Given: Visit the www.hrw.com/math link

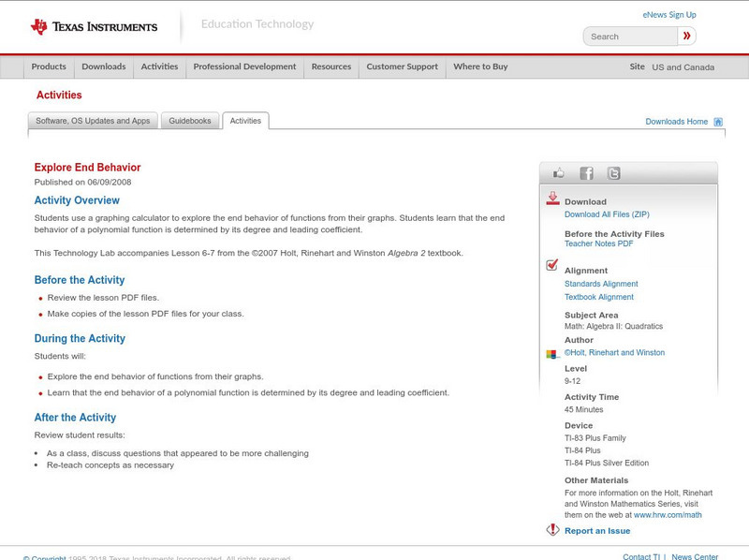Looking at the screenshot, I should coord(668,515).
